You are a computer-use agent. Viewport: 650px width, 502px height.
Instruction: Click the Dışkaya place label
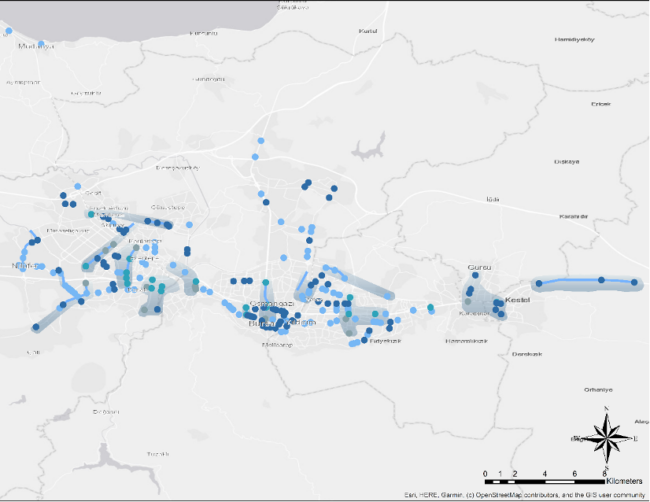pos(567,162)
